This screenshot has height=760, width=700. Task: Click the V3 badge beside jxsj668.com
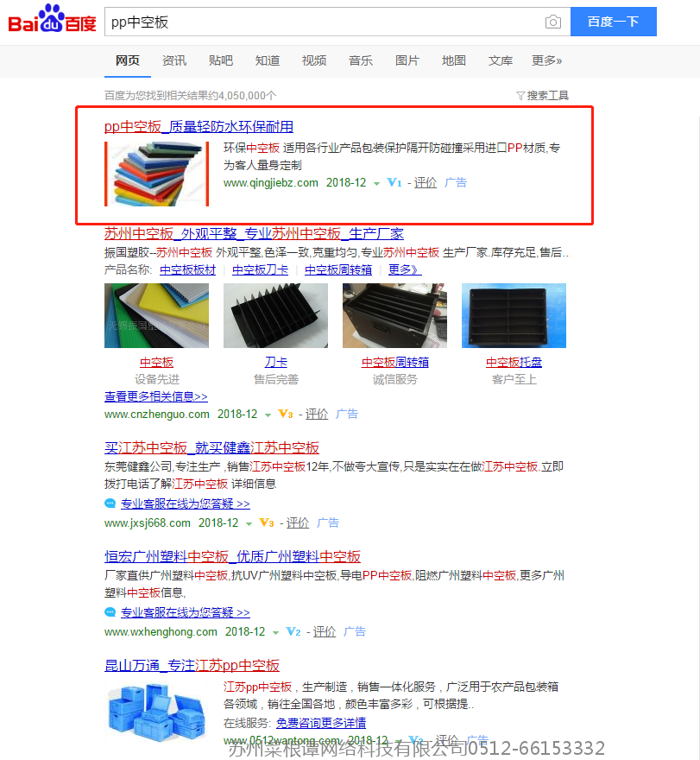click(x=267, y=523)
